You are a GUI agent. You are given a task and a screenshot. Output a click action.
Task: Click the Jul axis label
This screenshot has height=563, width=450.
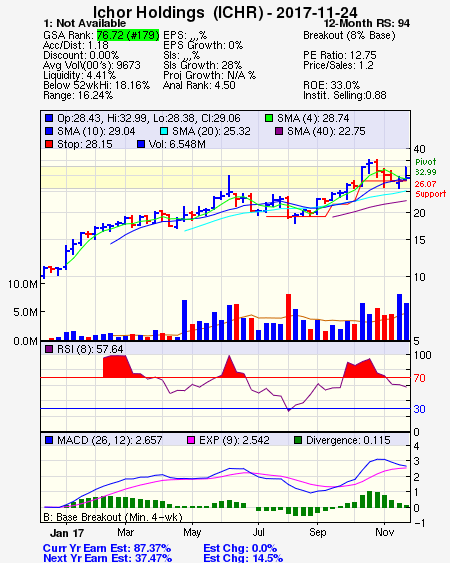coord(259,532)
